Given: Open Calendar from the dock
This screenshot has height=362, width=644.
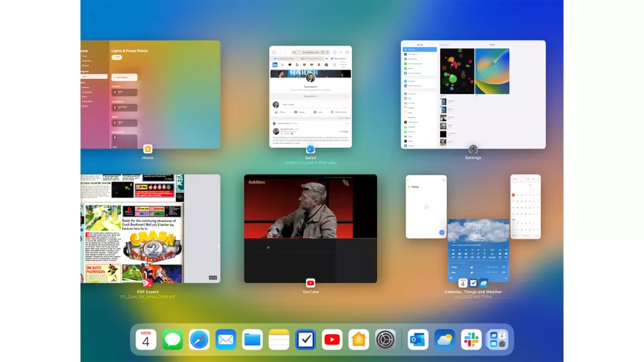Looking at the screenshot, I should 146,339.
